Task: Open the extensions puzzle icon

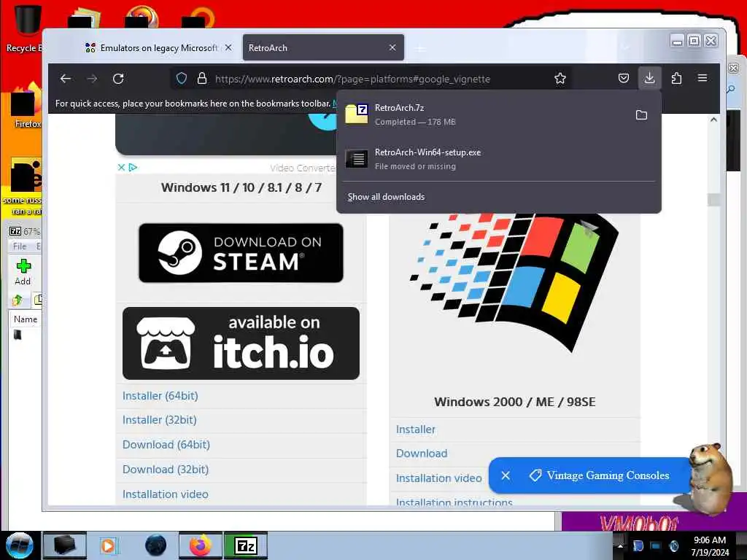Action: pos(676,78)
